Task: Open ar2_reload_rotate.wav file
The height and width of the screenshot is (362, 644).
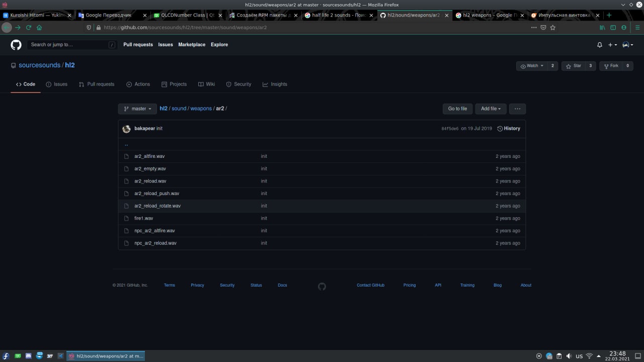Action: point(157,206)
